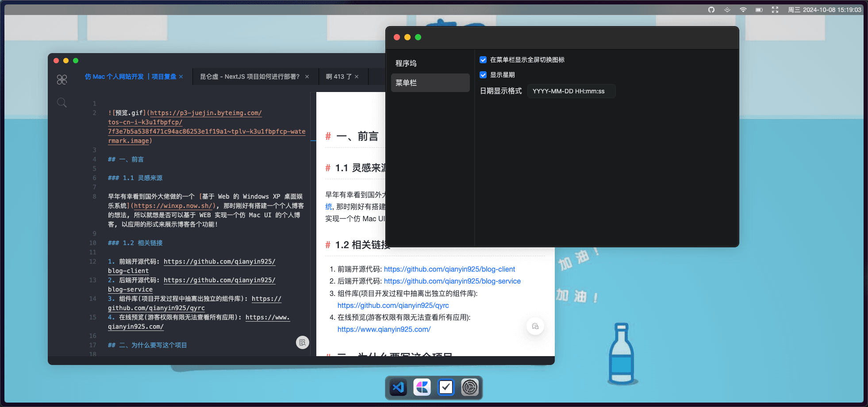Click qianyin925/qyrc URL in editor line 14

[x=266, y=299]
